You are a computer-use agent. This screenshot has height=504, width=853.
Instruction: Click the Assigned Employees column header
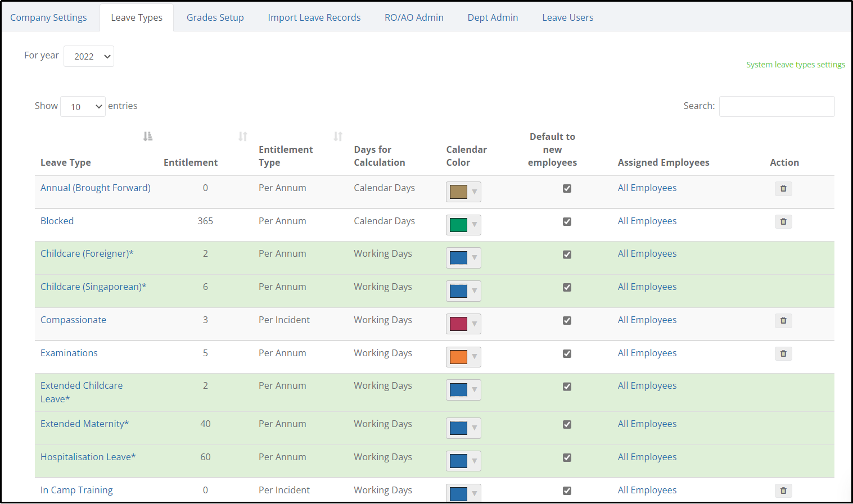[x=664, y=162]
